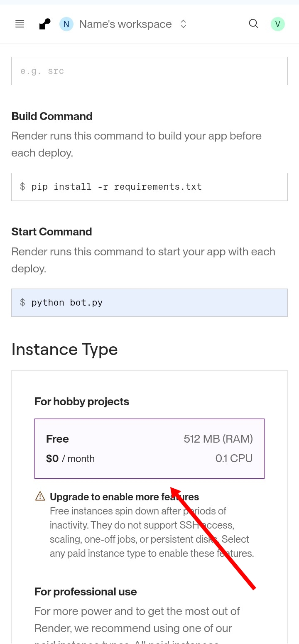299x644 pixels.
Task: Click the Upgrade to enable more features text
Action: coord(124,497)
